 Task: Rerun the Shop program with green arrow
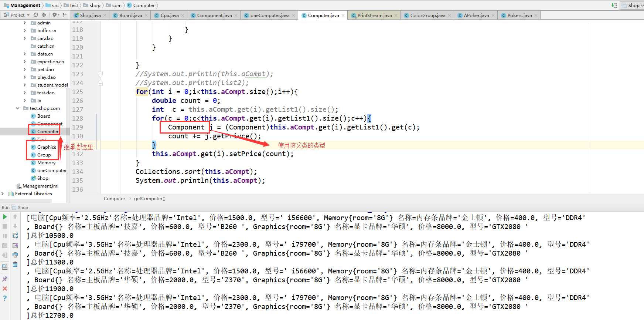(x=5, y=217)
